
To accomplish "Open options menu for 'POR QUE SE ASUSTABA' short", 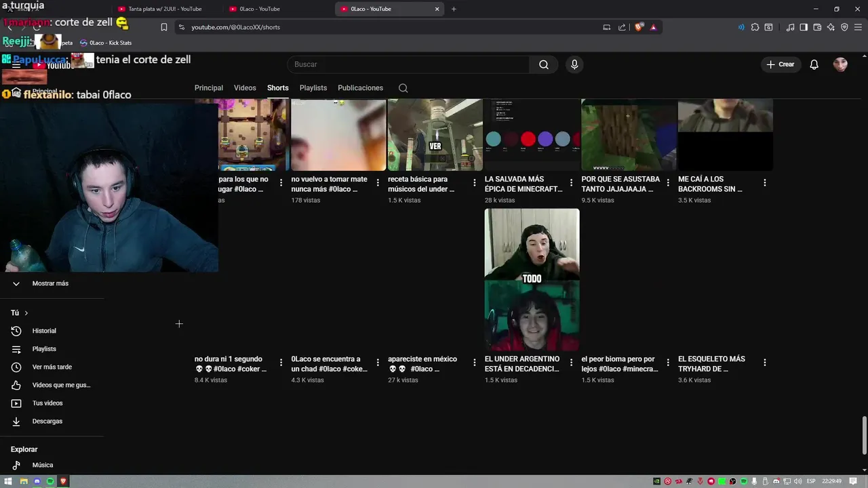I will click(x=668, y=182).
